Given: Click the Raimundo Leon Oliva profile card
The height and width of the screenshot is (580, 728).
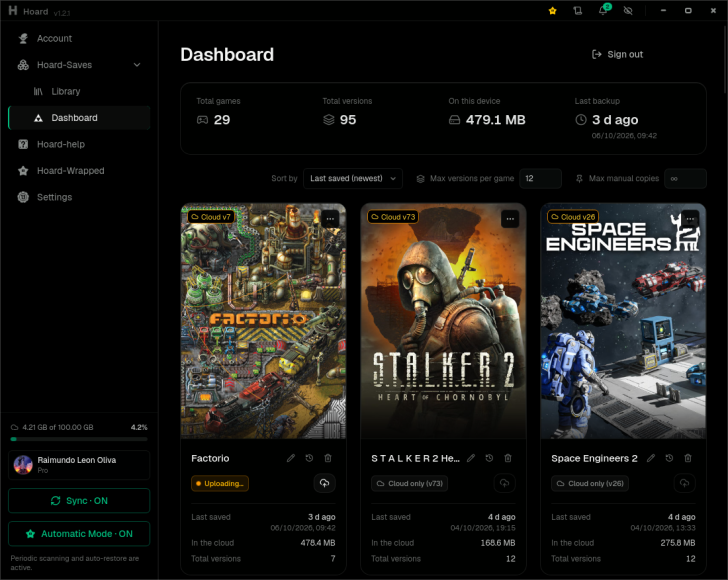Looking at the screenshot, I should pyautogui.click(x=79, y=465).
